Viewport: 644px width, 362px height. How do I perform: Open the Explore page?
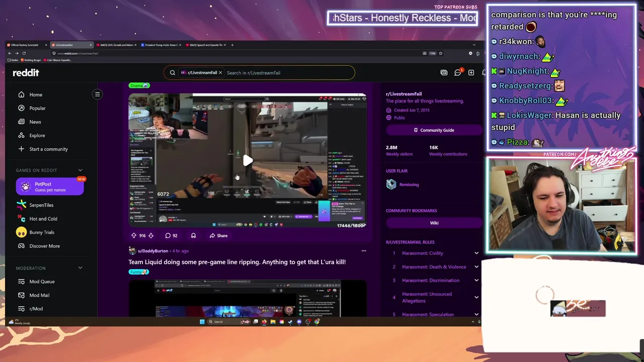[37, 135]
